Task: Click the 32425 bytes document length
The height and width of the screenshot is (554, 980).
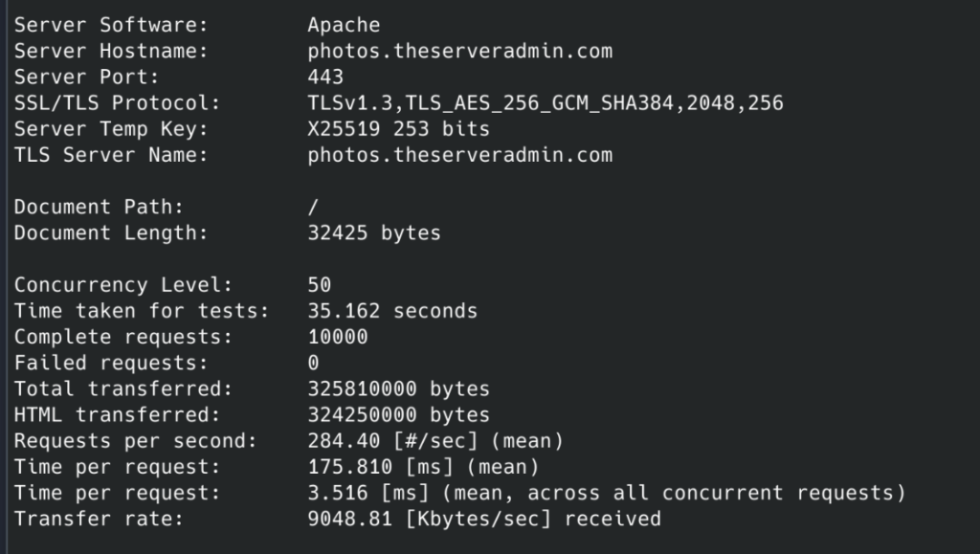Action: [x=374, y=233]
